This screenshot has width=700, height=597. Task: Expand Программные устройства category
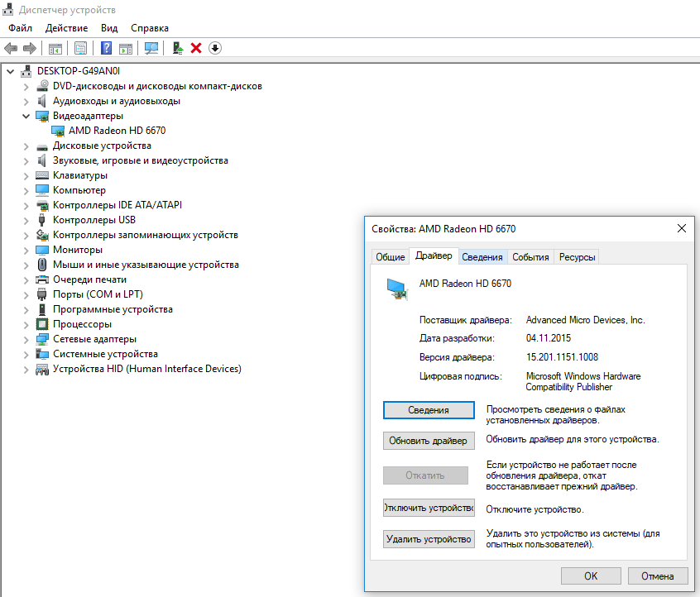pyautogui.click(x=26, y=309)
